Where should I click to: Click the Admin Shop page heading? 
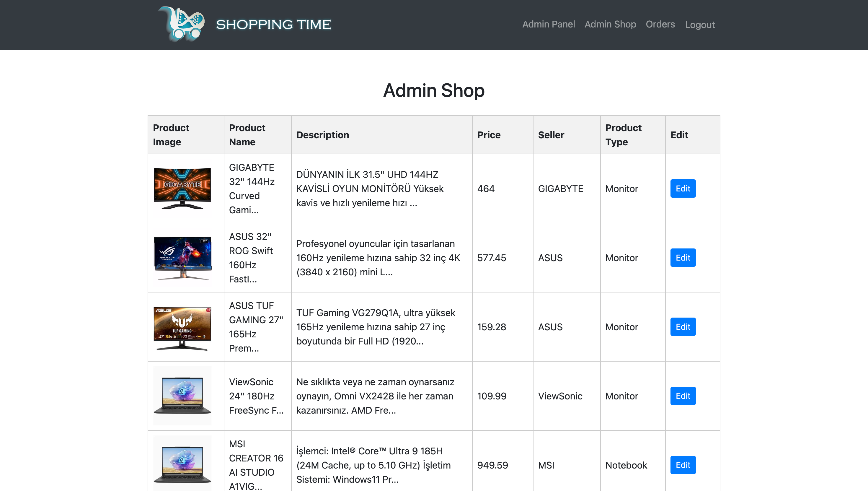(x=434, y=90)
